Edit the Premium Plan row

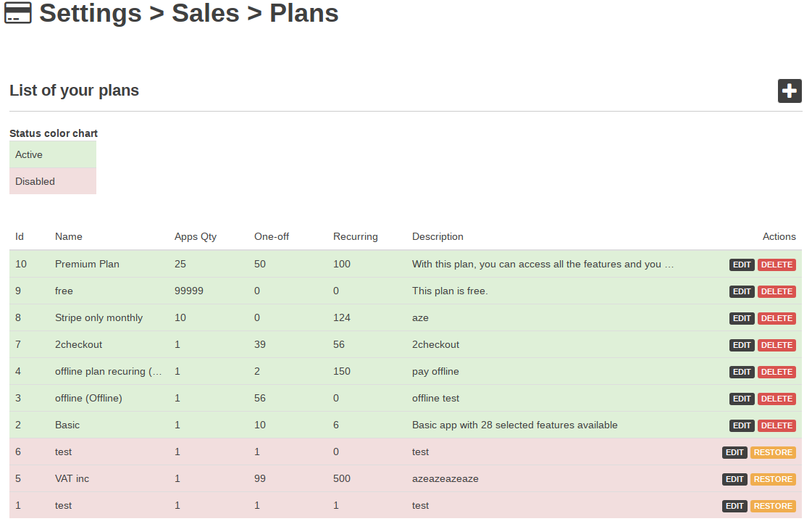tap(742, 265)
